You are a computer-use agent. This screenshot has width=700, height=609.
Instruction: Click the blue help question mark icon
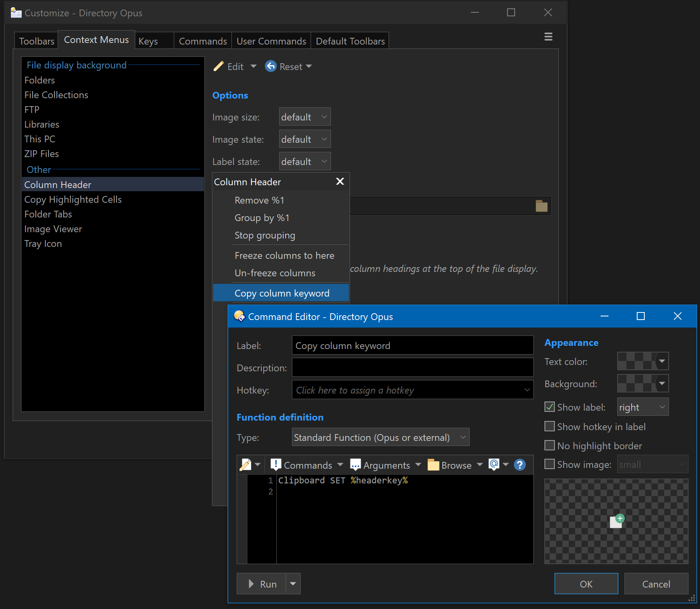(519, 465)
